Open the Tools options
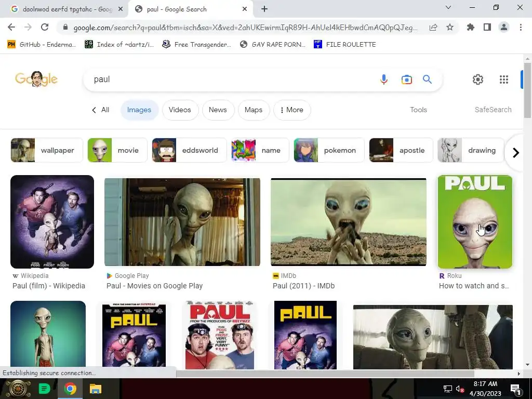The image size is (532, 399). 418,110
